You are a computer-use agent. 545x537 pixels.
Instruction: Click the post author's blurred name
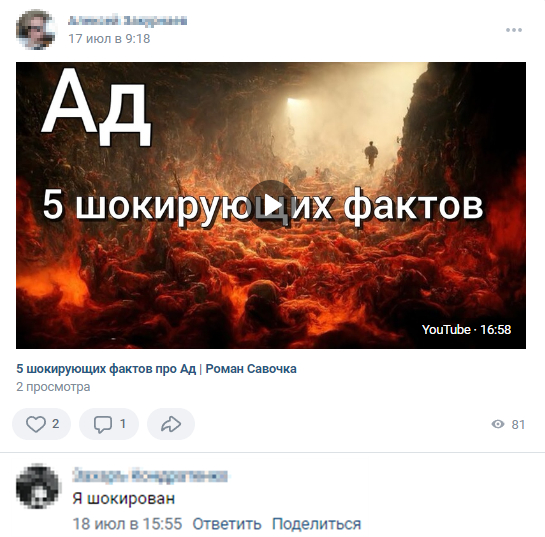(x=127, y=21)
